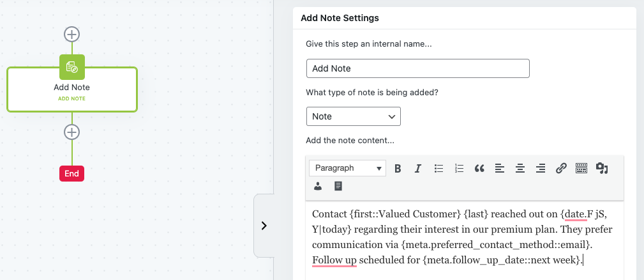Click the 'Give this step an internal name...' label
644x280 pixels.
click(x=369, y=44)
